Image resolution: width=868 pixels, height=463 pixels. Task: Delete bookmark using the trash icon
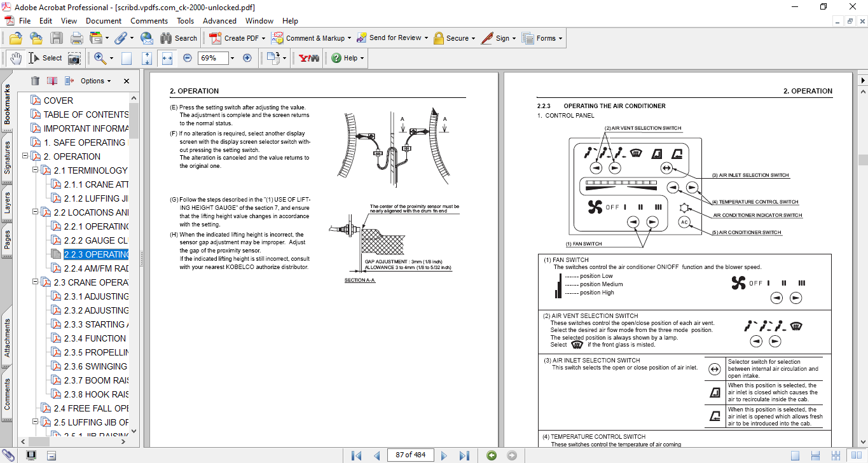(x=35, y=81)
